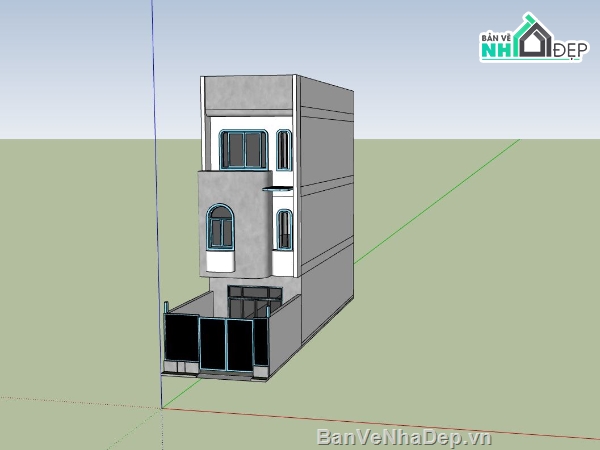Image resolution: width=600 pixels, height=450 pixels.
Task: Click the narrow arched window on third floor
Action: point(283,150)
